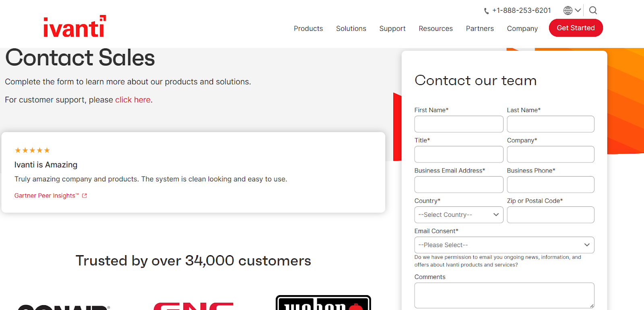Open the Company menu
The height and width of the screenshot is (310, 644).
[x=522, y=29]
